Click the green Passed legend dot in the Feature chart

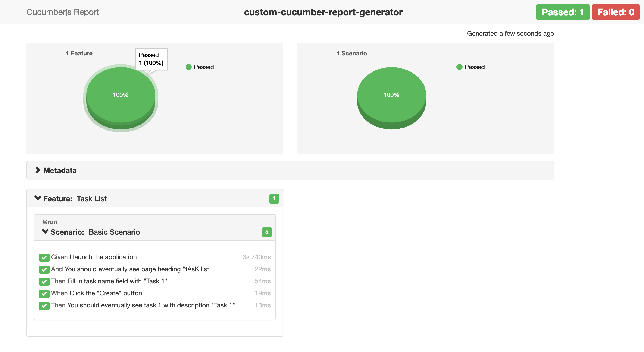coord(188,67)
